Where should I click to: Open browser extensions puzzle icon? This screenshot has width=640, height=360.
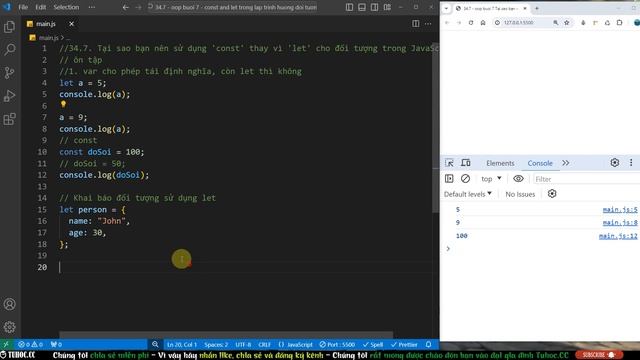[620, 23]
